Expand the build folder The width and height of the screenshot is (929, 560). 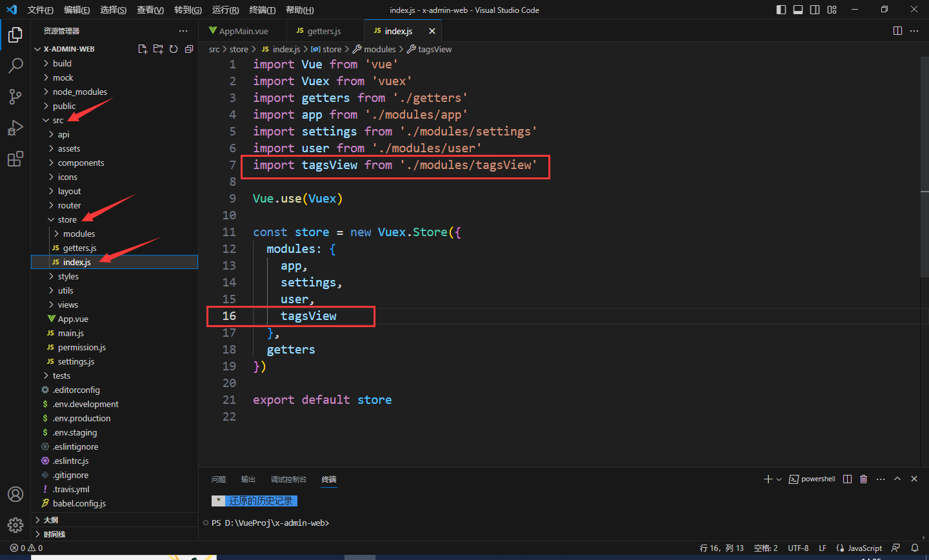click(115, 63)
